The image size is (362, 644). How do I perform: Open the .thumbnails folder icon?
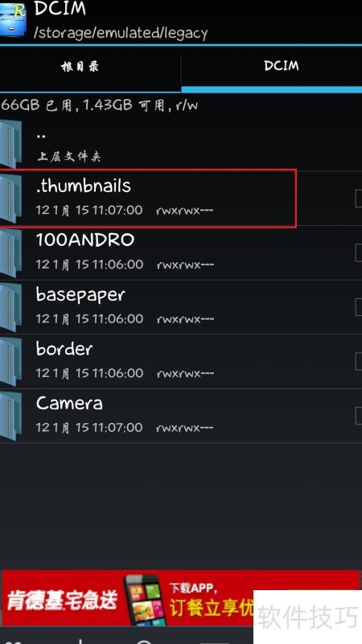(11, 199)
